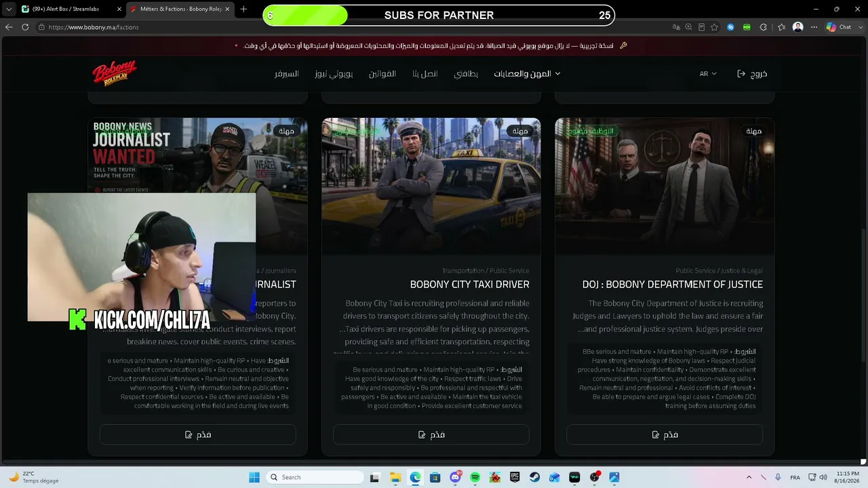View site information lock icon
The height and width of the screenshot is (488, 868).
pyautogui.click(x=41, y=27)
